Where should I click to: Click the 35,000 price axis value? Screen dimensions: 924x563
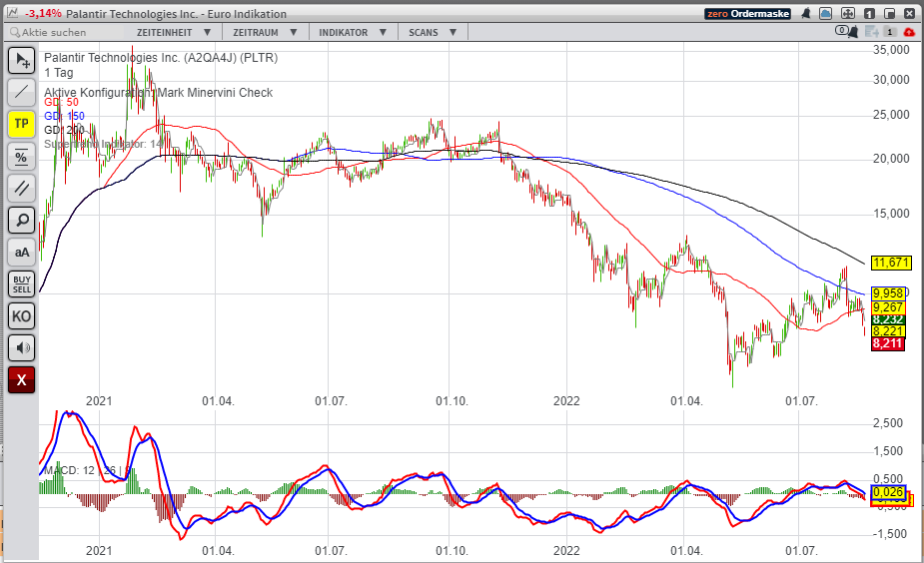pyautogui.click(x=892, y=50)
